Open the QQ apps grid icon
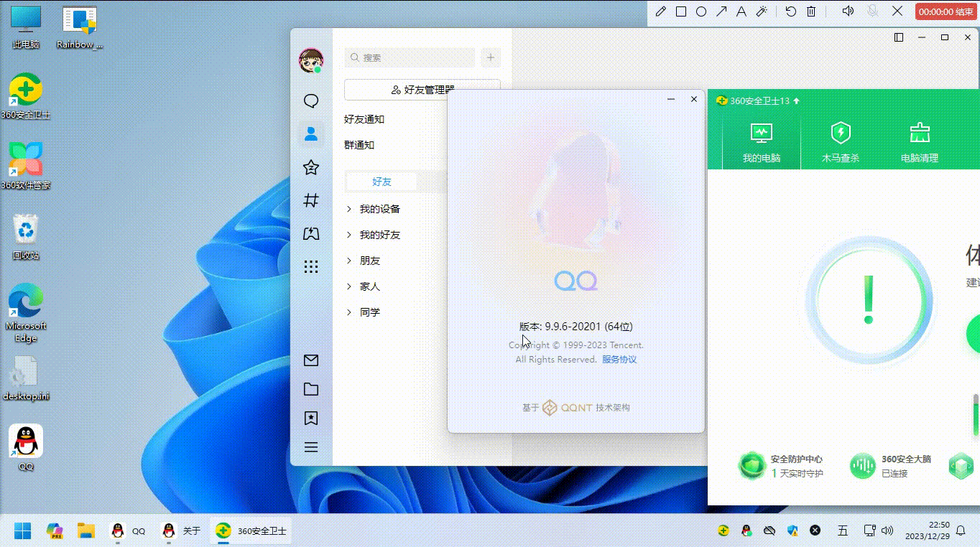The height and width of the screenshot is (547, 980). 311,266
